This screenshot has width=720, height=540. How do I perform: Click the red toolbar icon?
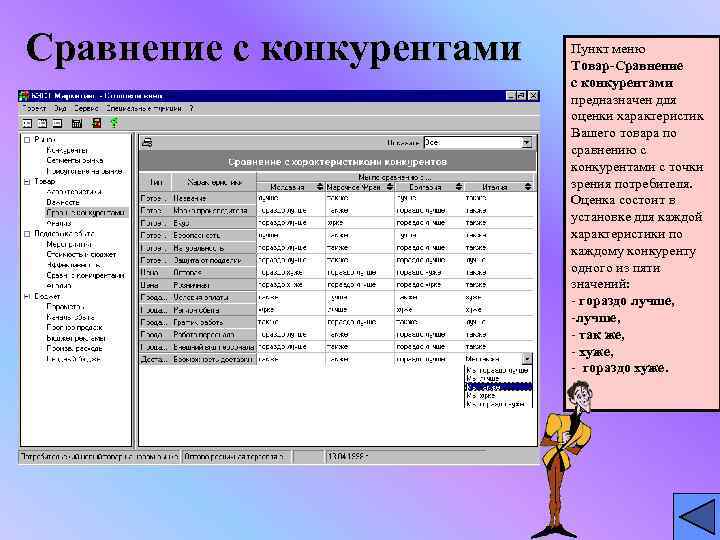(96, 123)
